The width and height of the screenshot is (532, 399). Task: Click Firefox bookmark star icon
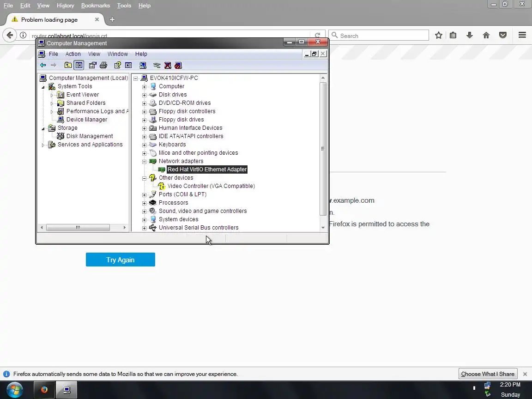click(x=438, y=35)
